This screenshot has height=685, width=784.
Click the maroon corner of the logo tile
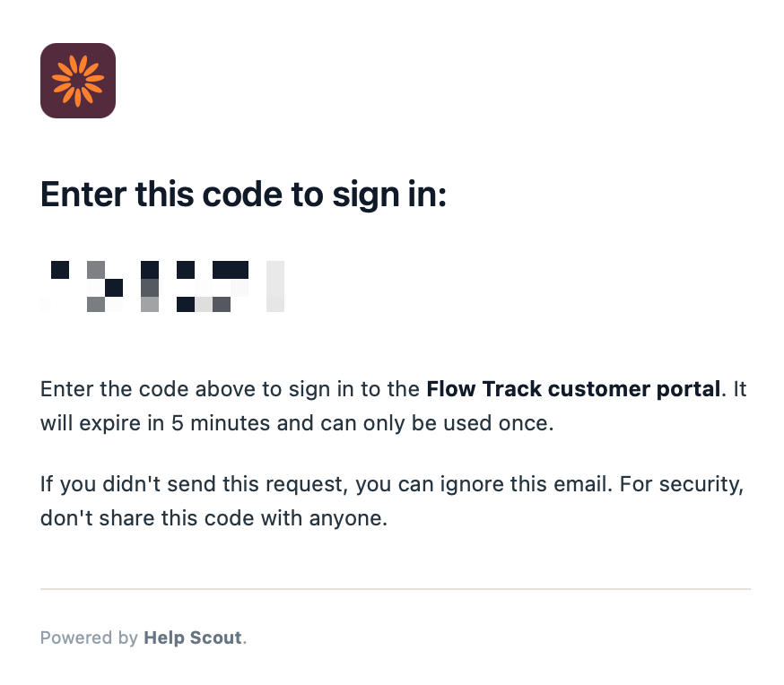[47, 49]
